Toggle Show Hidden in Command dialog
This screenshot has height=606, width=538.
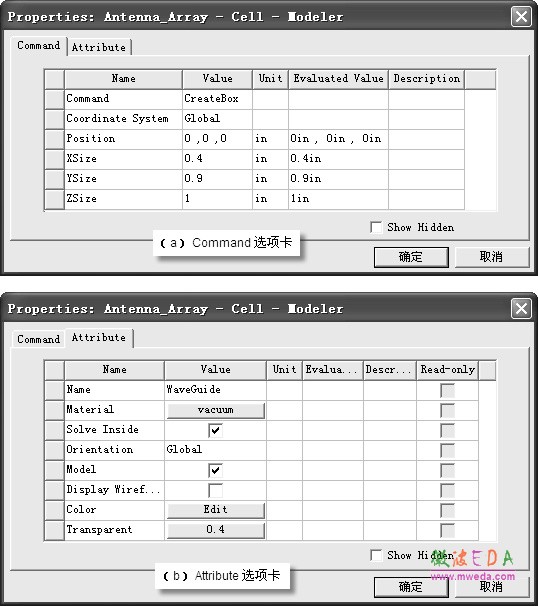click(376, 227)
